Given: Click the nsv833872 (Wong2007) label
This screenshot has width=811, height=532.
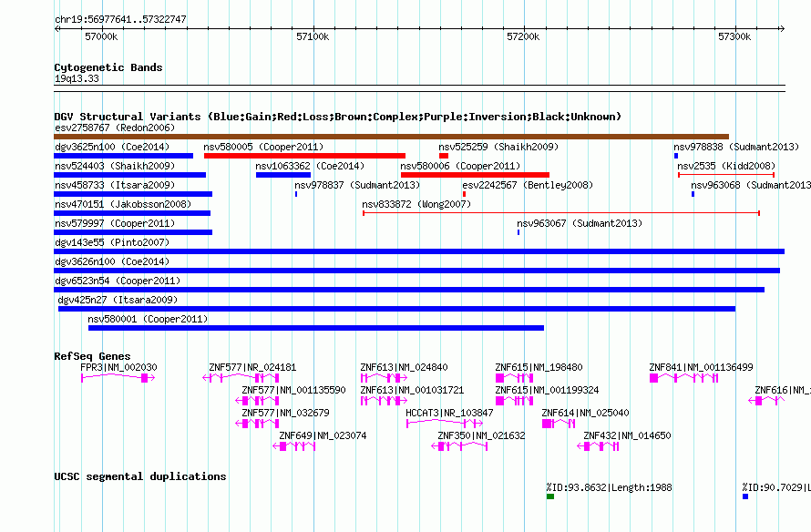Looking at the screenshot, I should [416, 204].
